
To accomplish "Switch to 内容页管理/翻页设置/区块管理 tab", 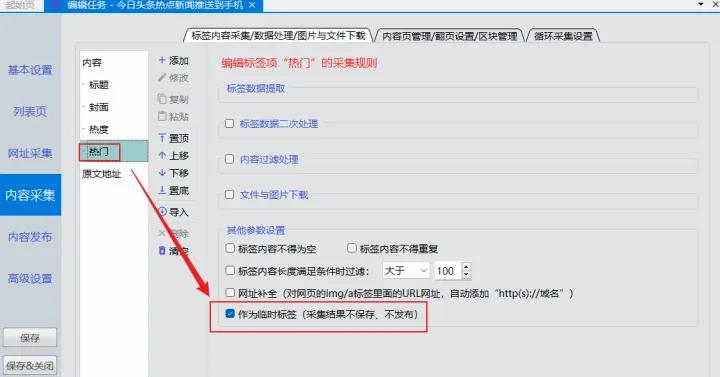I will [450, 36].
